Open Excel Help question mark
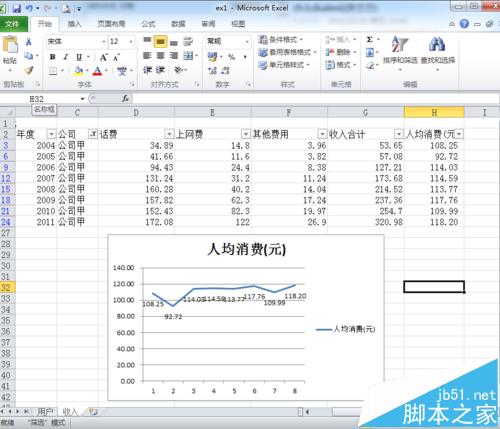The width and height of the screenshot is (500, 429). (464, 24)
